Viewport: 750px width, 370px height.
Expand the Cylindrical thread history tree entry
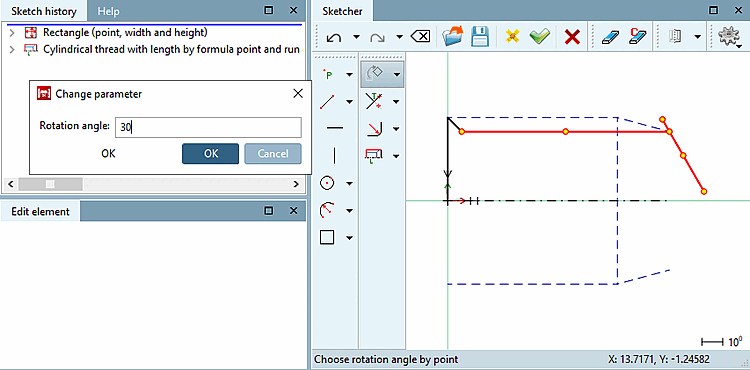pyautogui.click(x=12, y=49)
